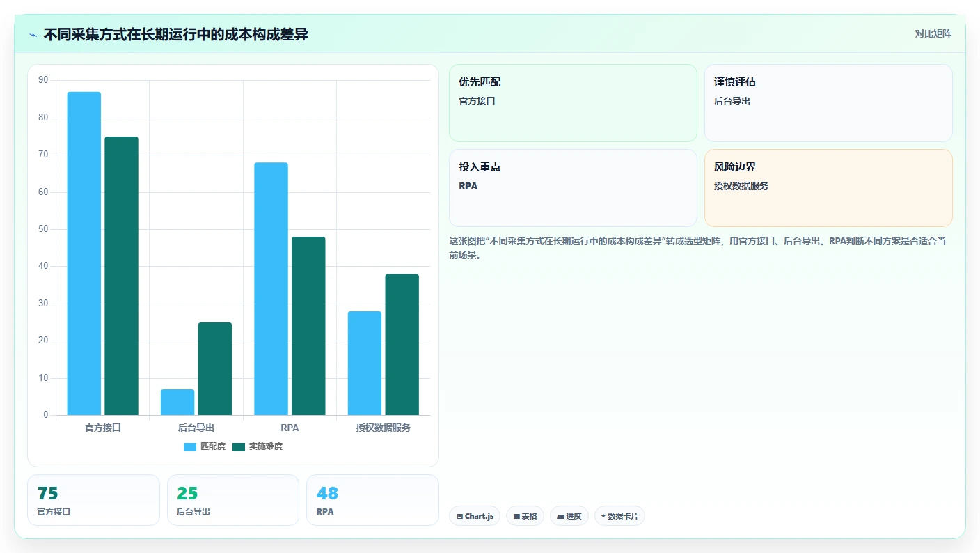This screenshot has height=553, width=980.
Task: Click the lightning icon beside the title
Action: (x=33, y=35)
